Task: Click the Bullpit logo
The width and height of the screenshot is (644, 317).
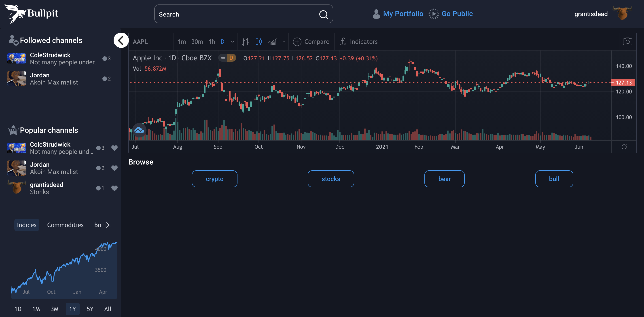Action: 32,14
